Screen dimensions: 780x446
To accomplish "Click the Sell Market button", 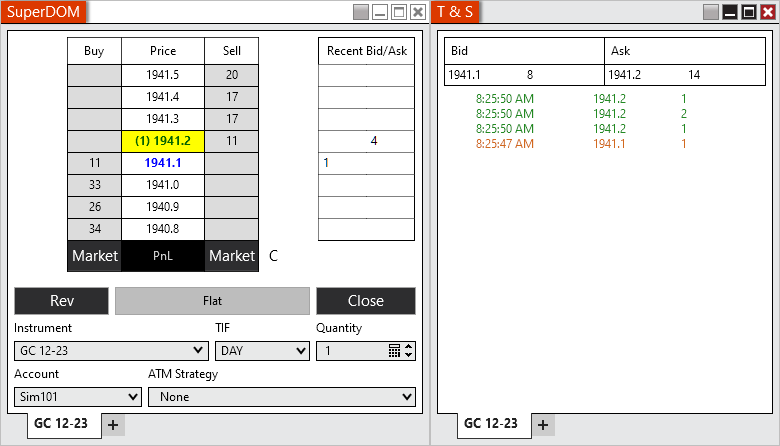I will tap(231, 256).
